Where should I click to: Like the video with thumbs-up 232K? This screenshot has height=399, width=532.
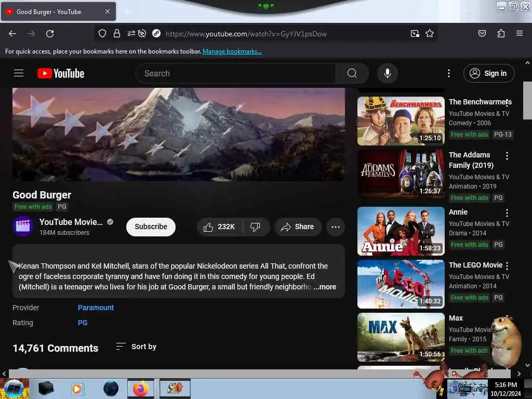220,227
